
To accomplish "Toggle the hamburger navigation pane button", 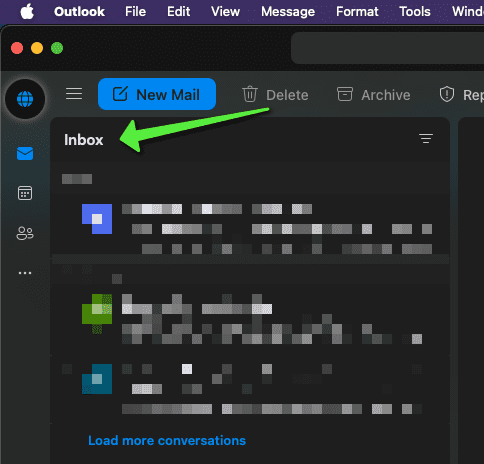I will (x=74, y=94).
